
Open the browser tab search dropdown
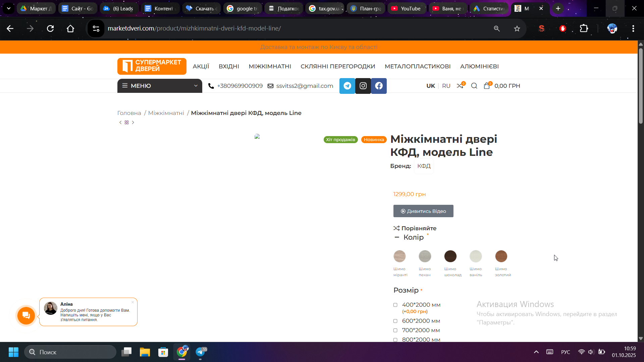(9, 8)
